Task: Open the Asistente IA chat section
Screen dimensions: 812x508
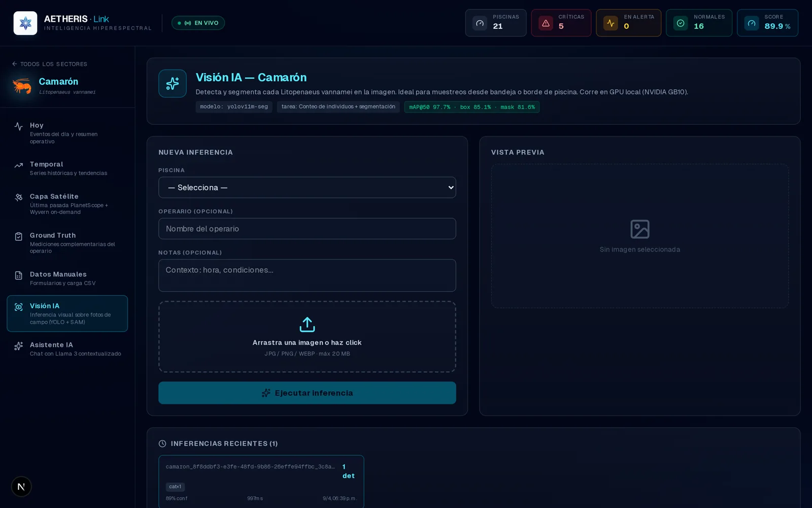Action: coord(67,349)
